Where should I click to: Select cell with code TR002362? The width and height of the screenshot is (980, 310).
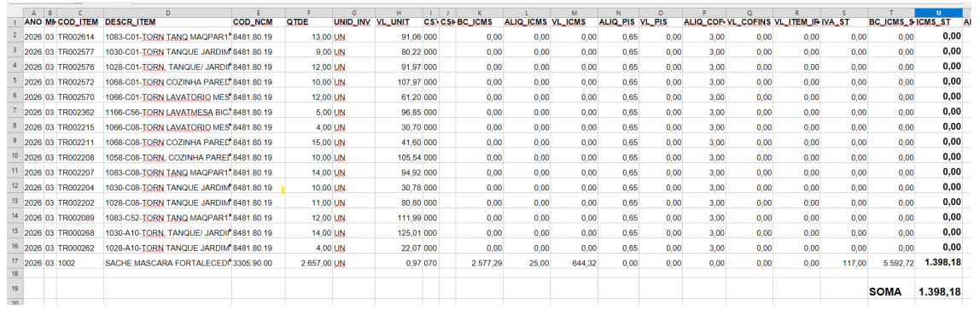tap(80, 112)
